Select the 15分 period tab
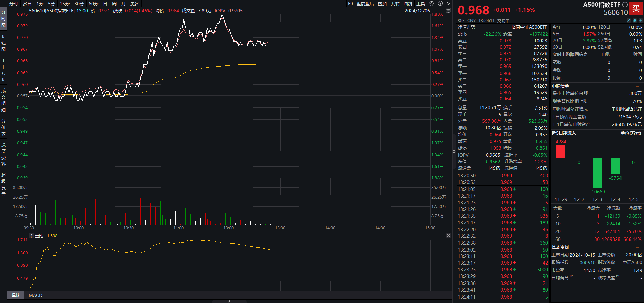 (x=64, y=4)
